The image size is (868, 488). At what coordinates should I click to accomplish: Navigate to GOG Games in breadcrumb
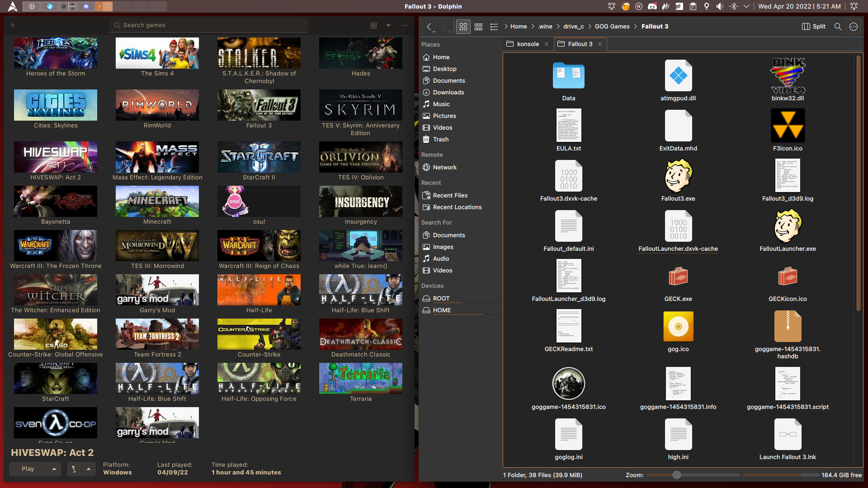coord(612,27)
